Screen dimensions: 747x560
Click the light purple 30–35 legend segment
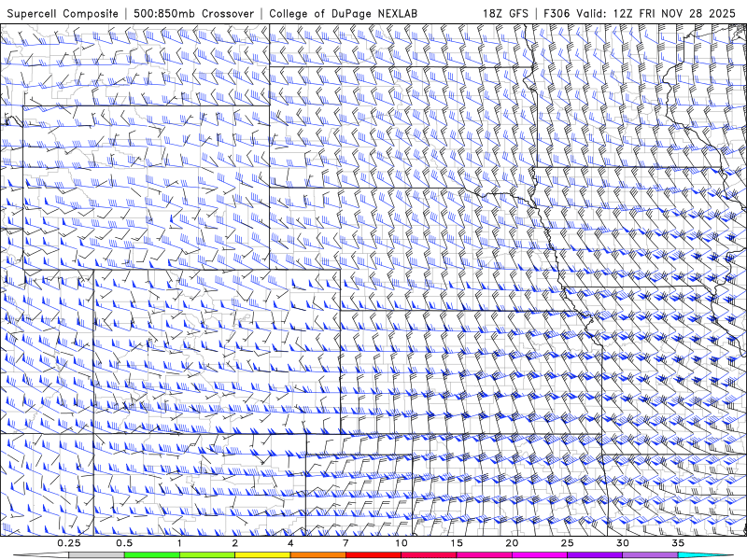pyautogui.click(x=650, y=555)
